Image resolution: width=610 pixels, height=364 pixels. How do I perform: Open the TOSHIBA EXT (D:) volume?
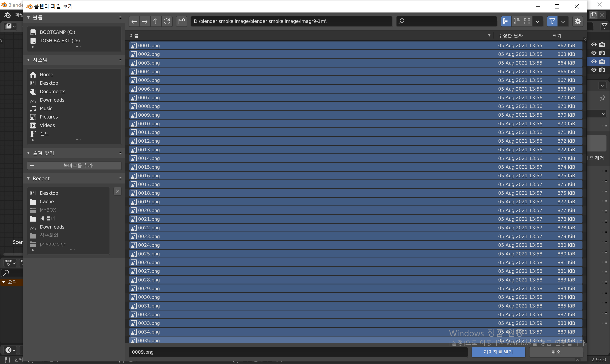click(60, 41)
